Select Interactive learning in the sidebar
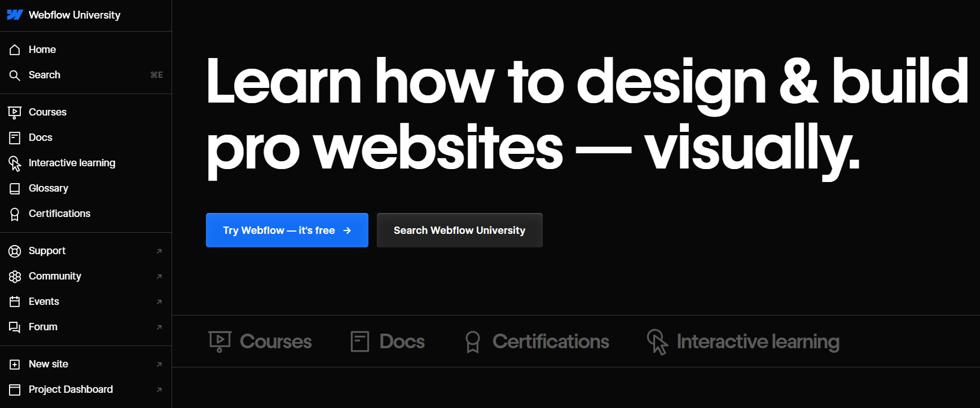The width and height of the screenshot is (980, 408). tap(86, 163)
